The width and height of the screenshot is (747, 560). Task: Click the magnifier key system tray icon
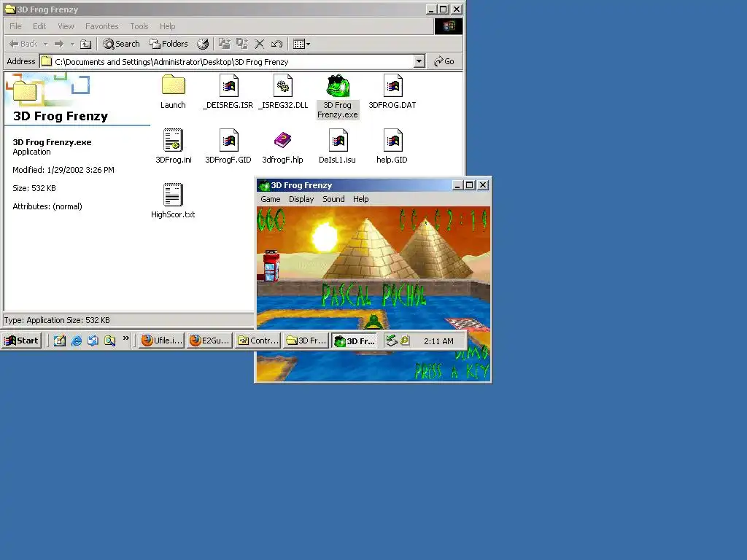[404, 341]
